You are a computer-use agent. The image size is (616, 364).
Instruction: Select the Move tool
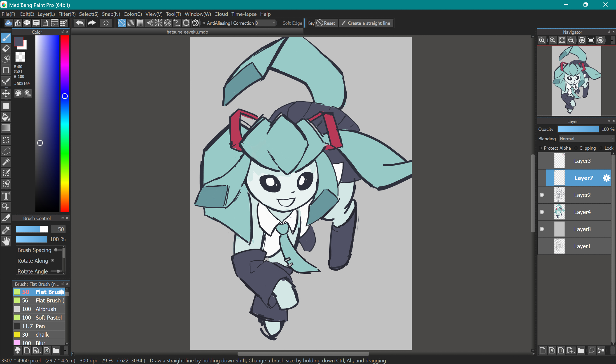tap(6, 94)
